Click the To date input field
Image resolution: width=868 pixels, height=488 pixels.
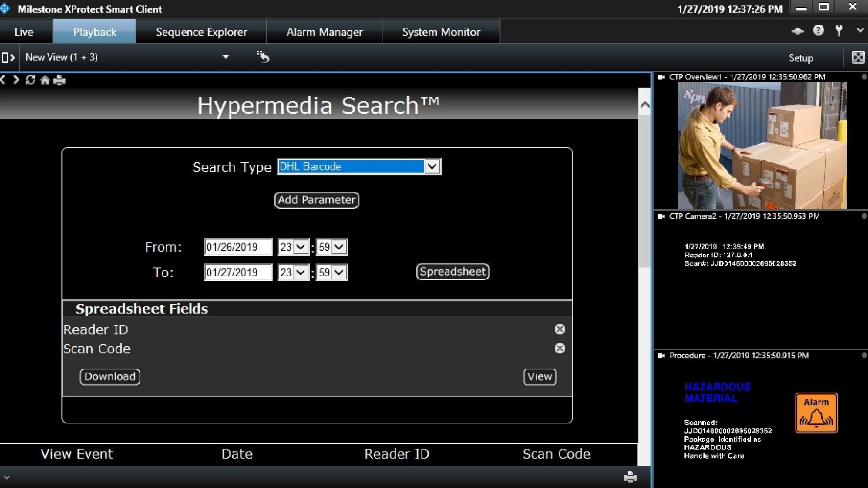tap(238, 272)
